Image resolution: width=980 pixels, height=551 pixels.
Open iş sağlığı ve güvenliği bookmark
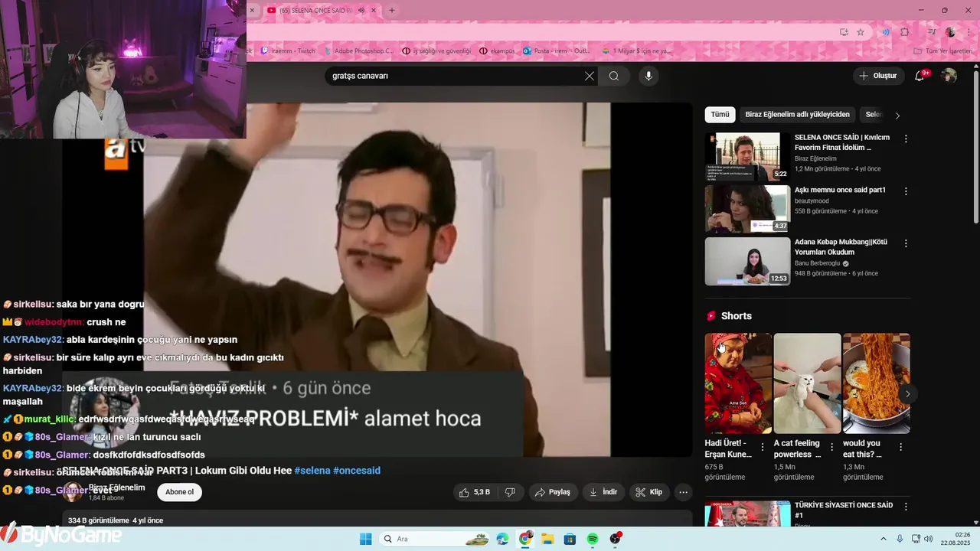point(436,51)
